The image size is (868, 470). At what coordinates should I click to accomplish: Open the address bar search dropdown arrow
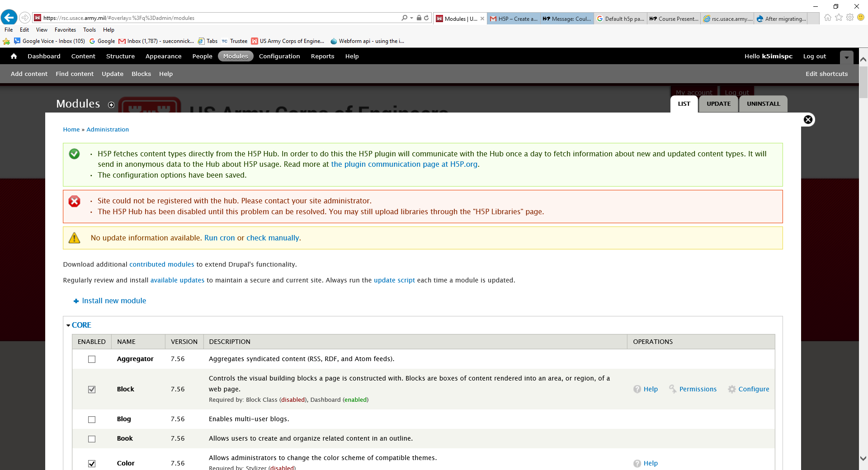click(411, 18)
